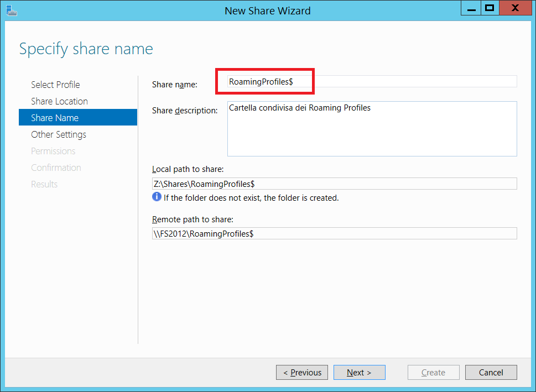Focus the Share description text box
536x392 pixels.
click(372, 129)
